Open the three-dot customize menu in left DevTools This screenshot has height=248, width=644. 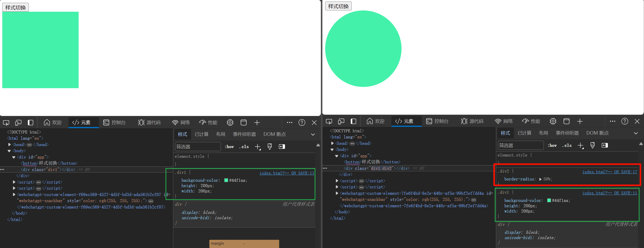[290, 123]
